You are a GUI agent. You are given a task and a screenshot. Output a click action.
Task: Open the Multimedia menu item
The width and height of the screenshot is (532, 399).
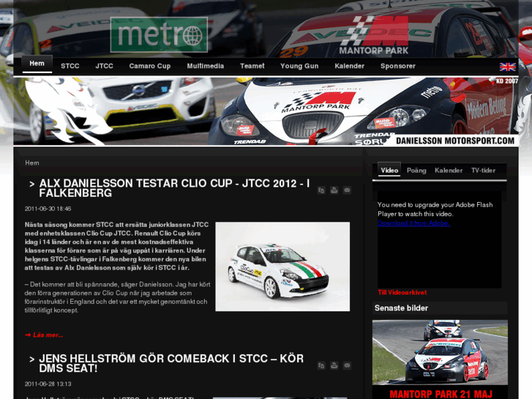click(206, 66)
